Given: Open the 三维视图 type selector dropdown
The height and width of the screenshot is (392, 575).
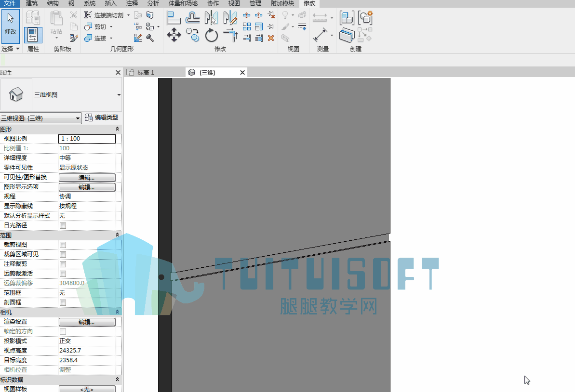Looking at the screenshot, I should (119, 95).
